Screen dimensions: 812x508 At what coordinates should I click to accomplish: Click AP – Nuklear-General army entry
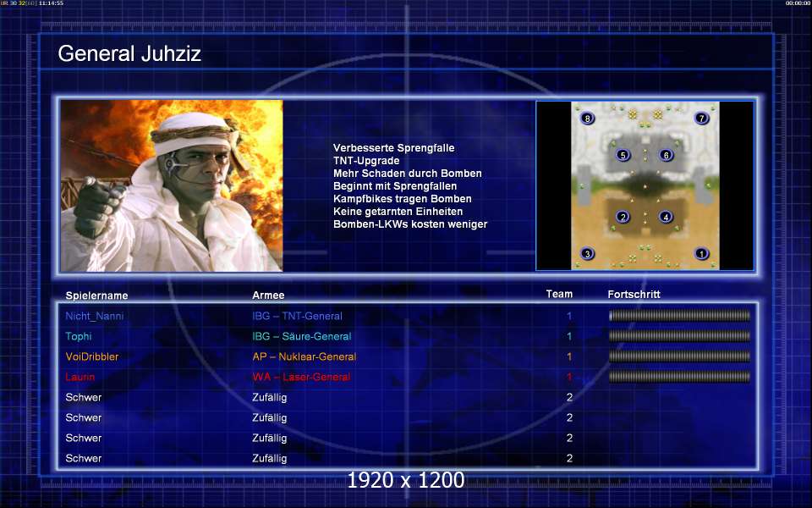click(304, 356)
